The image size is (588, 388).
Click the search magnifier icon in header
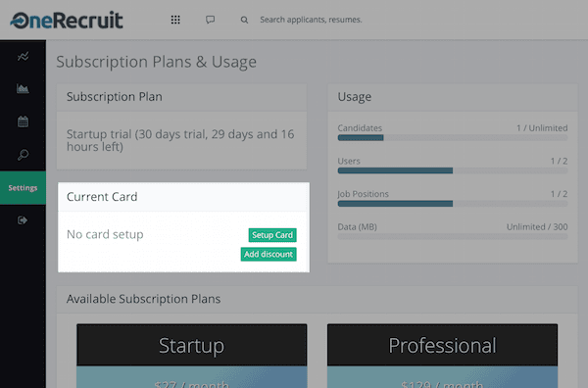coord(244,20)
